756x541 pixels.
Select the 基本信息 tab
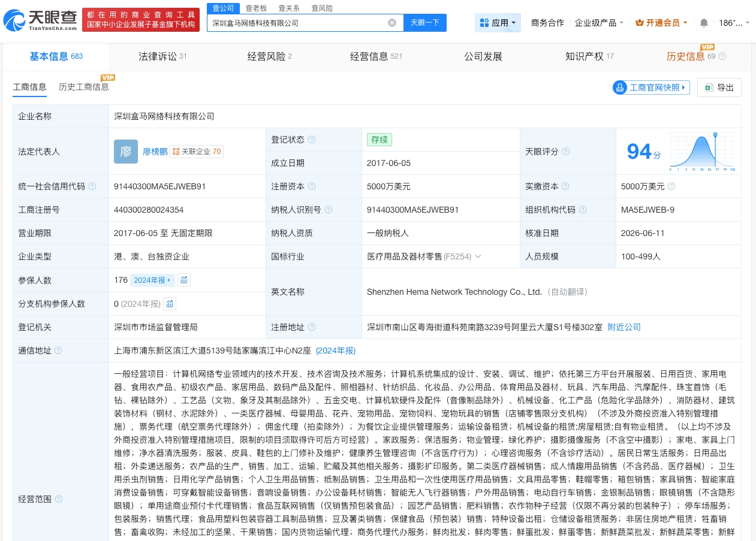(56, 56)
